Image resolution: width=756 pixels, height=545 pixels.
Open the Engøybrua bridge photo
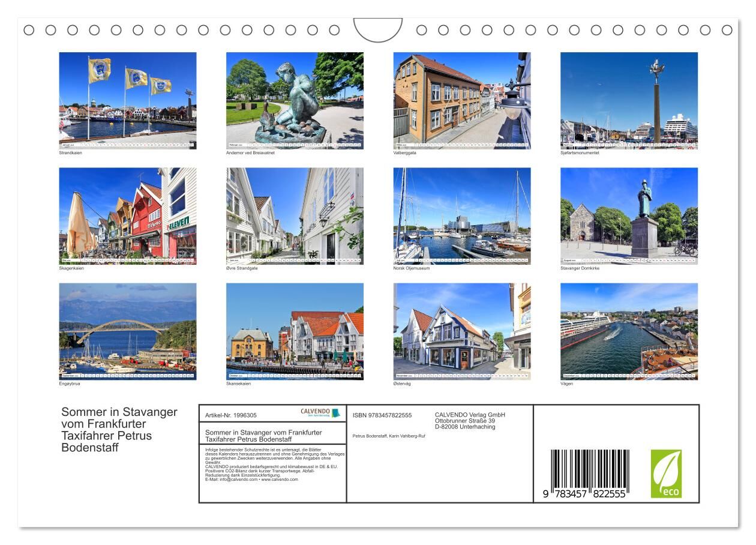128,331
